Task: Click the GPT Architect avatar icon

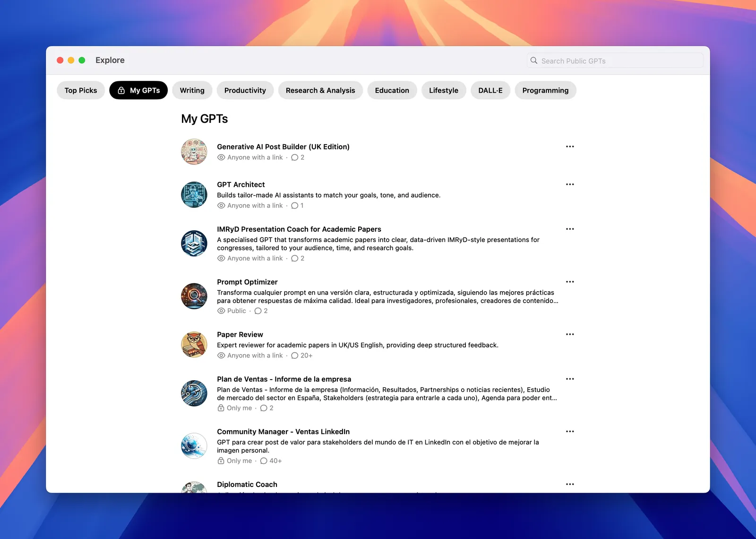Action: (x=194, y=195)
